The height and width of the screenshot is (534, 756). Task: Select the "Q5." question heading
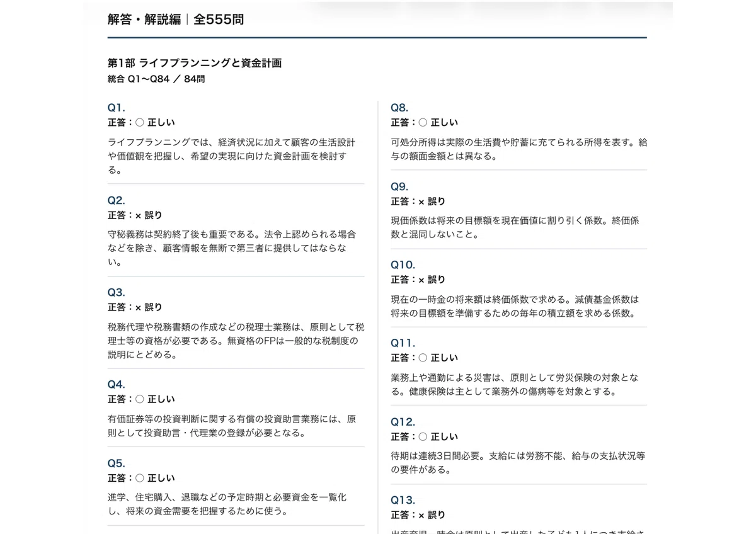[117, 463]
